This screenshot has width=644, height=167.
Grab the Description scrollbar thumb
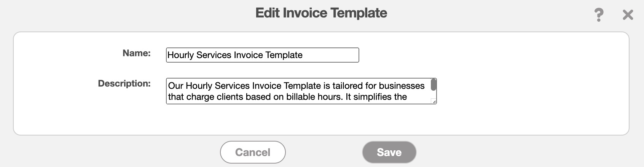pyautogui.click(x=433, y=85)
